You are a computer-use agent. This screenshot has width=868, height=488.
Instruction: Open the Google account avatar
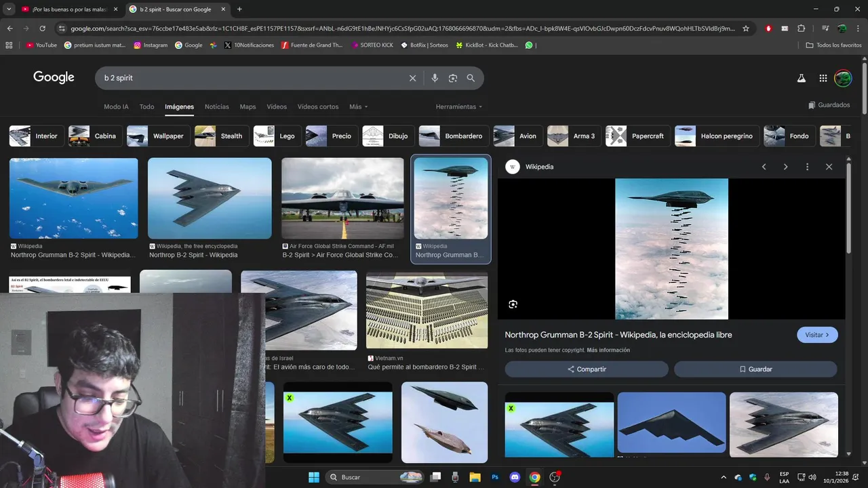(x=843, y=78)
